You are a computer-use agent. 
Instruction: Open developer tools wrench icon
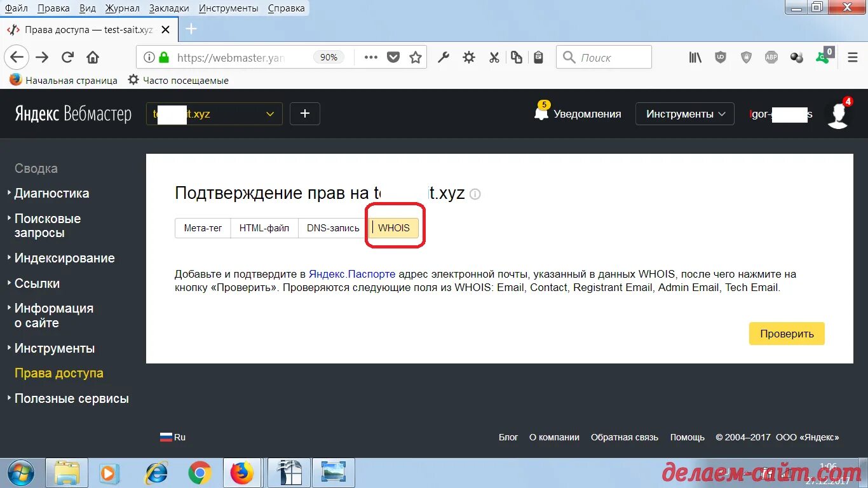(x=444, y=57)
